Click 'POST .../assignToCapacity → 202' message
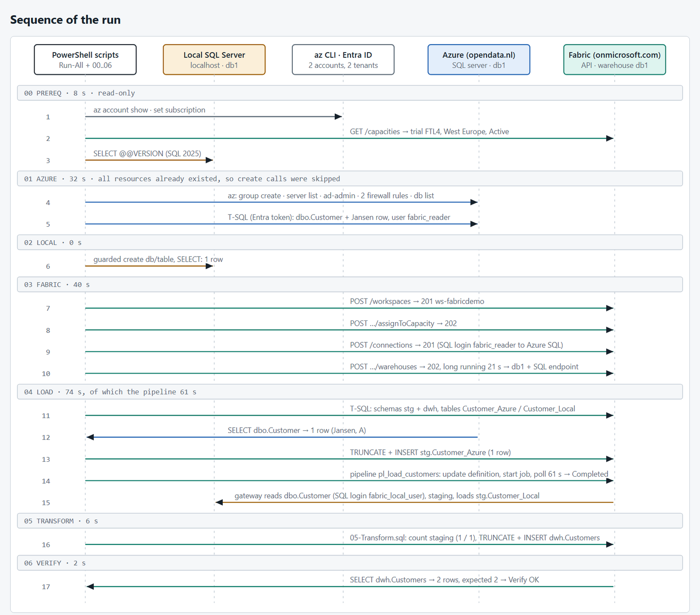Screen dimensions: 700x615 tap(403, 323)
